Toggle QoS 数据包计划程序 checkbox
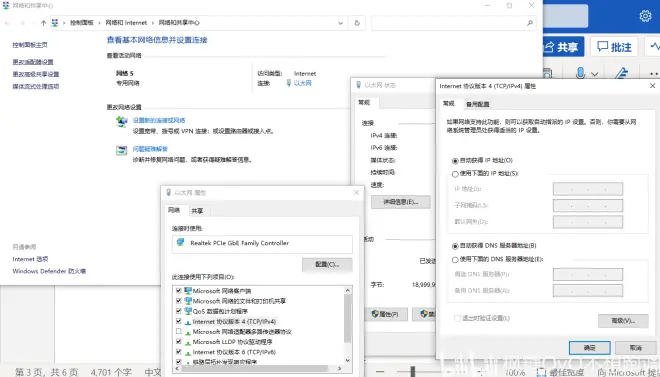This screenshot has height=377, width=660. [x=178, y=311]
